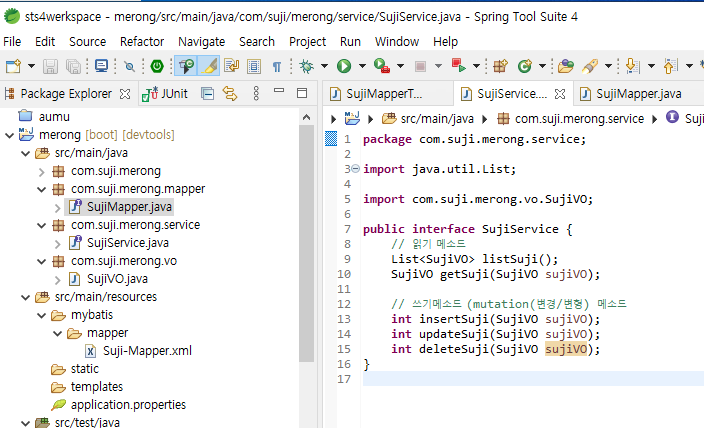Click the Save All toolbar icon
The height and width of the screenshot is (428, 704).
pos(73,66)
